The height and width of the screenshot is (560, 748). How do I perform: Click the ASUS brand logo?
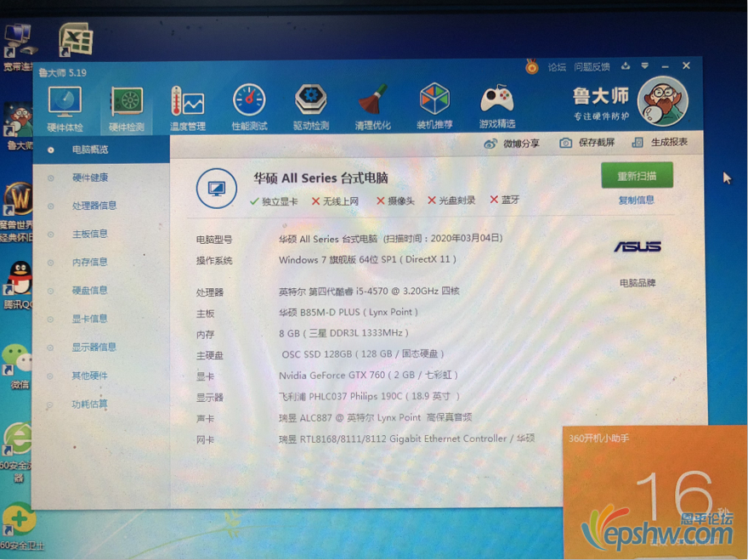637,246
